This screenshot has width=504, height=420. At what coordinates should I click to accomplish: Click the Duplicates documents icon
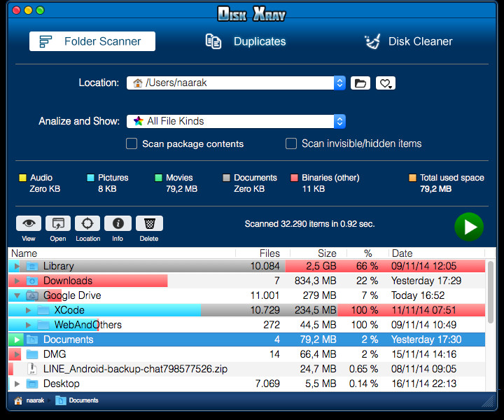[x=213, y=41]
